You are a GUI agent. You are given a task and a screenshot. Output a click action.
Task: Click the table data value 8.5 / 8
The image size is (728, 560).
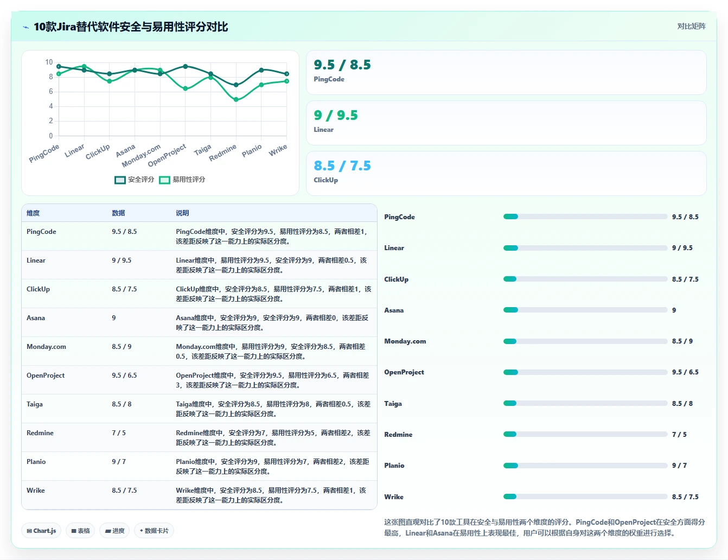(x=122, y=404)
